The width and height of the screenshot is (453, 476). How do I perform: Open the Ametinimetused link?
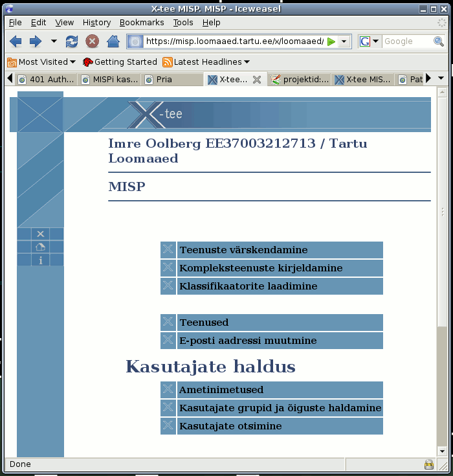click(x=280, y=390)
